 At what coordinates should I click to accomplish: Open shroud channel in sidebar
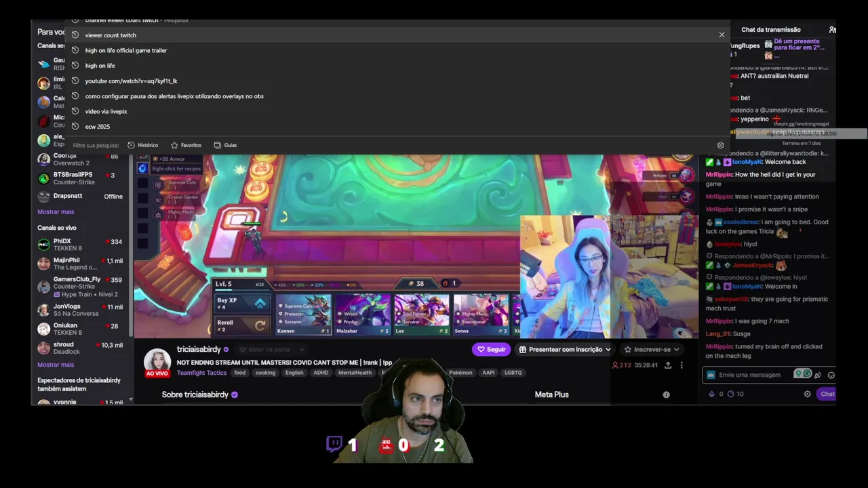(80, 348)
